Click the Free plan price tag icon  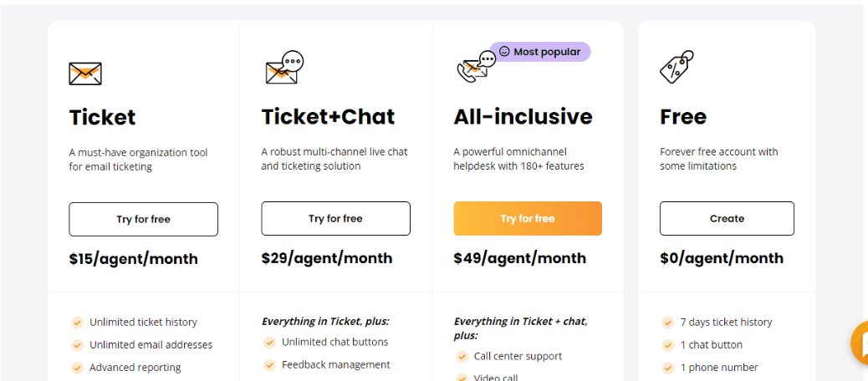coord(677,67)
